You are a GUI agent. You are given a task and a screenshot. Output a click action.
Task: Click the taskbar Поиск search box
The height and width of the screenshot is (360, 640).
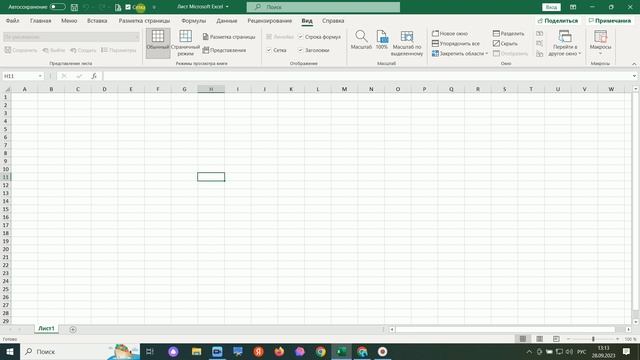pyautogui.click(x=80, y=351)
